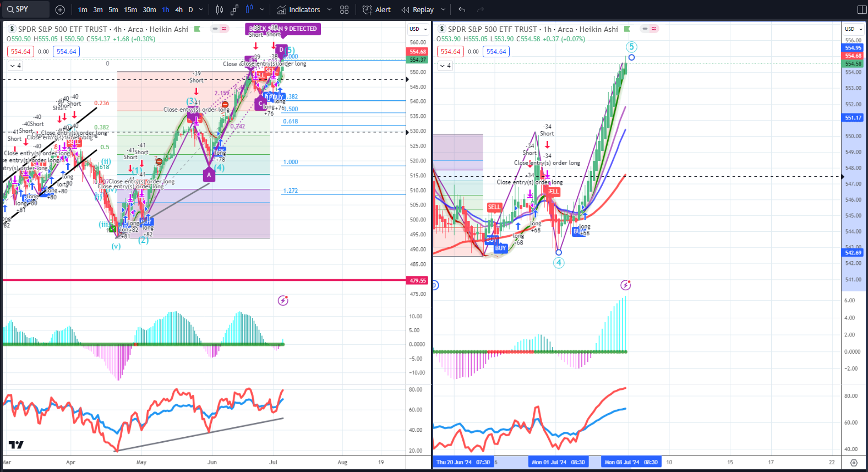Open the time axis settings gear icon
This screenshot has width=868, height=472.
coord(854,463)
